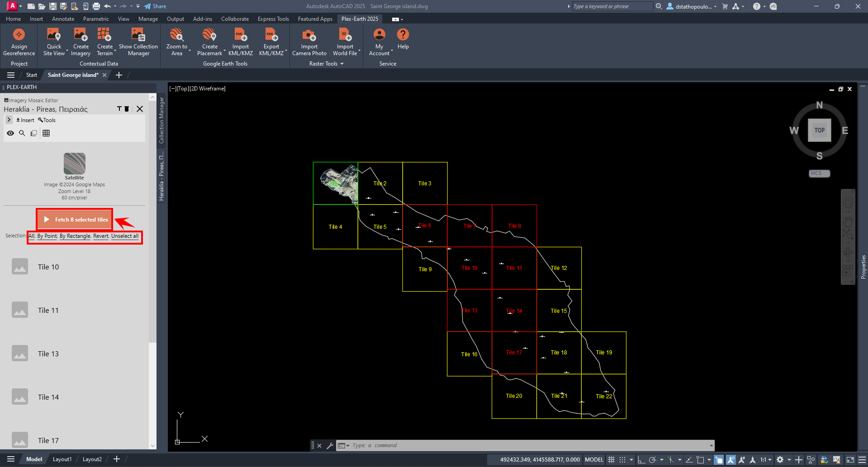Toggle the selection tile-list icon in mosaic editor
Viewport: 868px width, 467px height.
click(x=34, y=133)
